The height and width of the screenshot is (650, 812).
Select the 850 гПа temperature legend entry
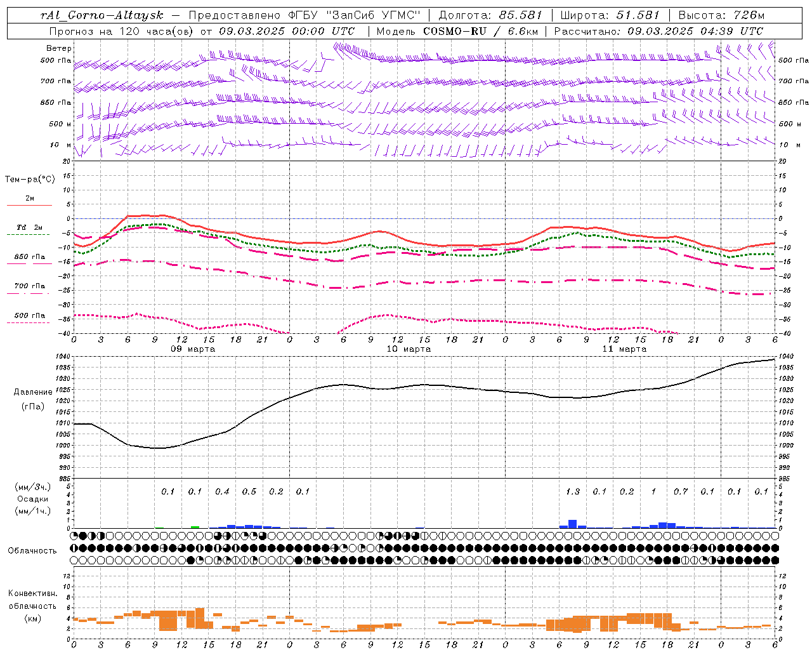coord(30,257)
